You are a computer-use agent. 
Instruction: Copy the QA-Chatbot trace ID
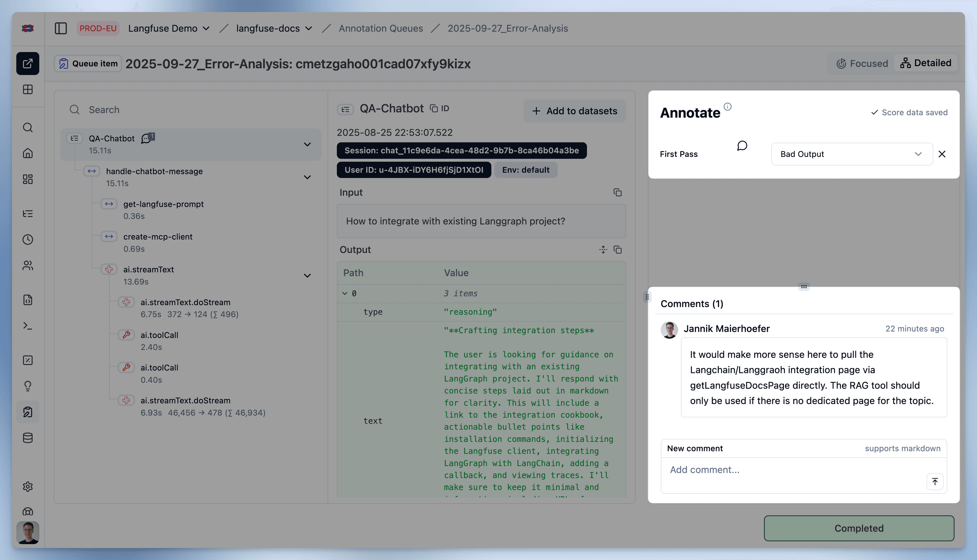[x=439, y=109]
